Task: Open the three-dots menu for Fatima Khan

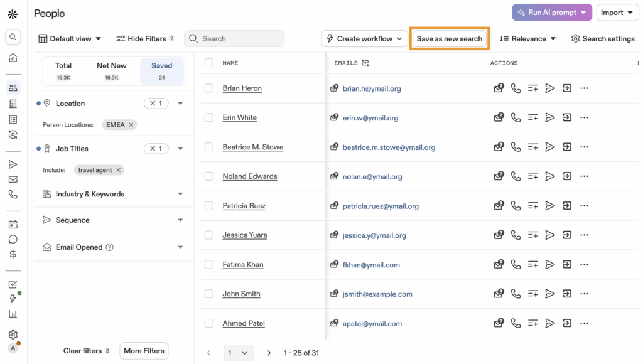Action: point(584,264)
